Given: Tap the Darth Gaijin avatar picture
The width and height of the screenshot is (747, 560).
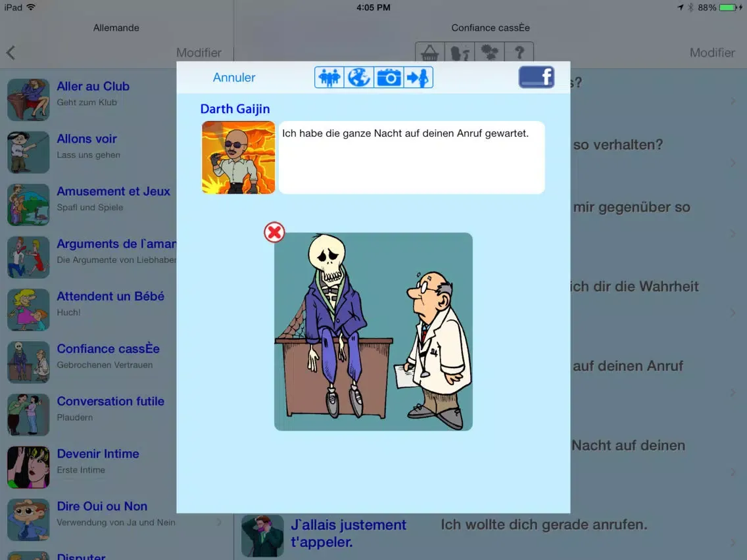Looking at the screenshot, I should pos(238,158).
